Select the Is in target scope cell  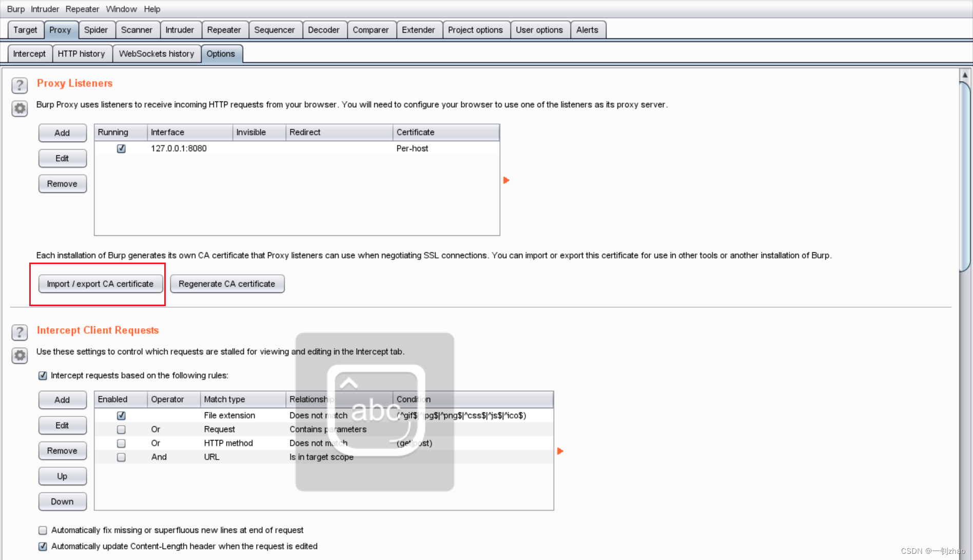point(339,457)
